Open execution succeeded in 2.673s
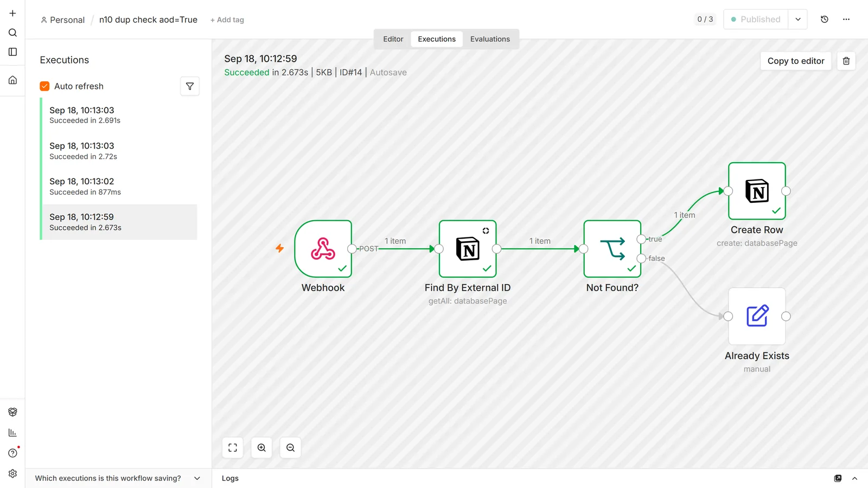 [x=119, y=222]
